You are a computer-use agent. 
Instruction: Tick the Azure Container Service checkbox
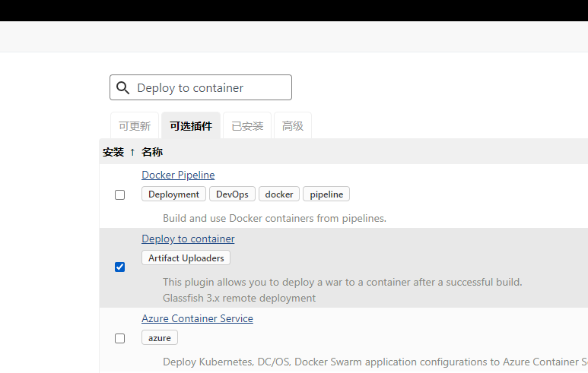[119, 338]
